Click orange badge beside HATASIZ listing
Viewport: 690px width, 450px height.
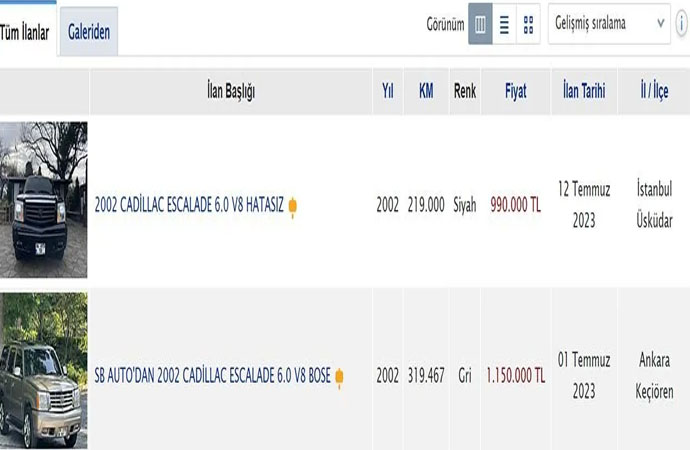point(293,206)
